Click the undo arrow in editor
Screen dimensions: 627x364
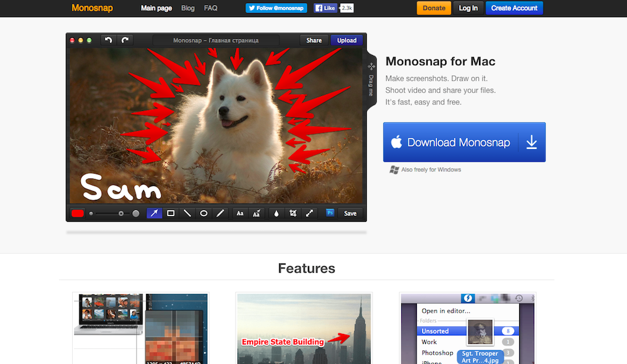(x=108, y=40)
